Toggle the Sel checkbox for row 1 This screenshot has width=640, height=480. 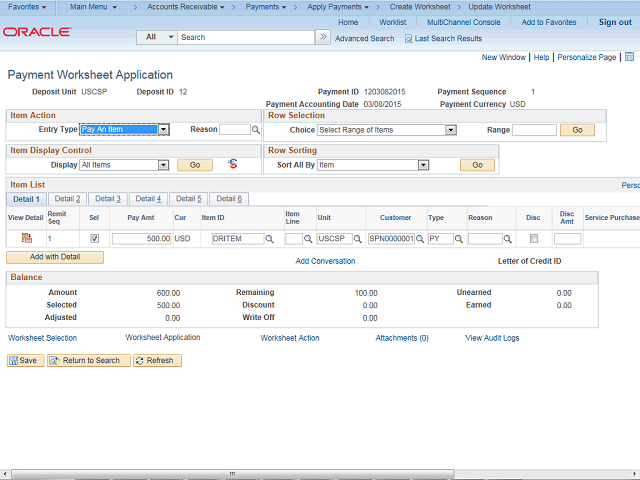click(x=95, y=239)
